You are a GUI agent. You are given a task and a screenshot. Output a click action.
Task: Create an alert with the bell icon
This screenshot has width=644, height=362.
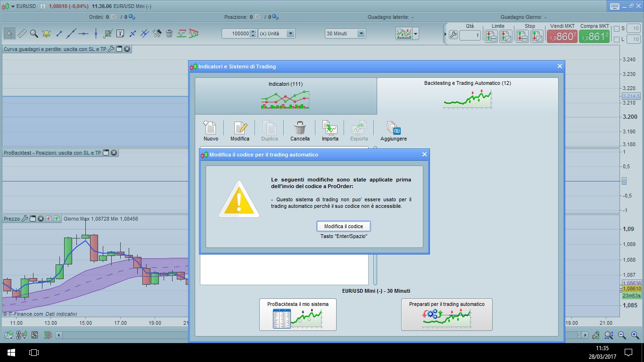click(46, 33)
